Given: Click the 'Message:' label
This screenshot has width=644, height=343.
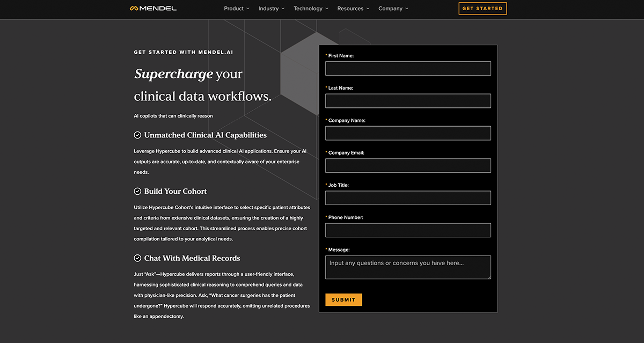Looking at the screenshot, I should coord(339,250).
